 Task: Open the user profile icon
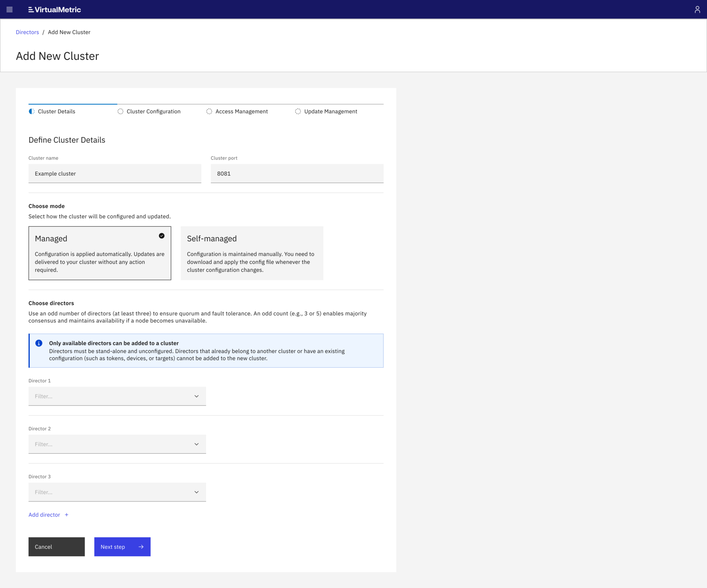(698, 9)
